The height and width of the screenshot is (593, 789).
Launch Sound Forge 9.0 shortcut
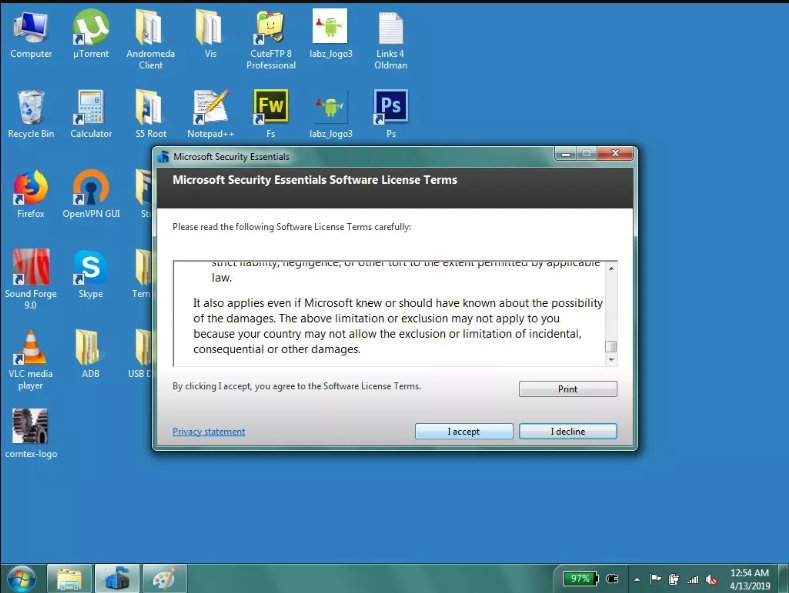point(31,279)
